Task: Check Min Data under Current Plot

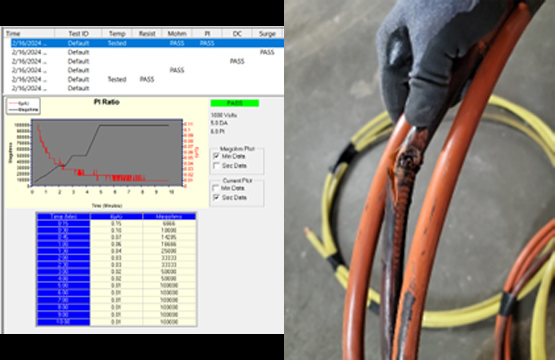Action: click(216, 188)
